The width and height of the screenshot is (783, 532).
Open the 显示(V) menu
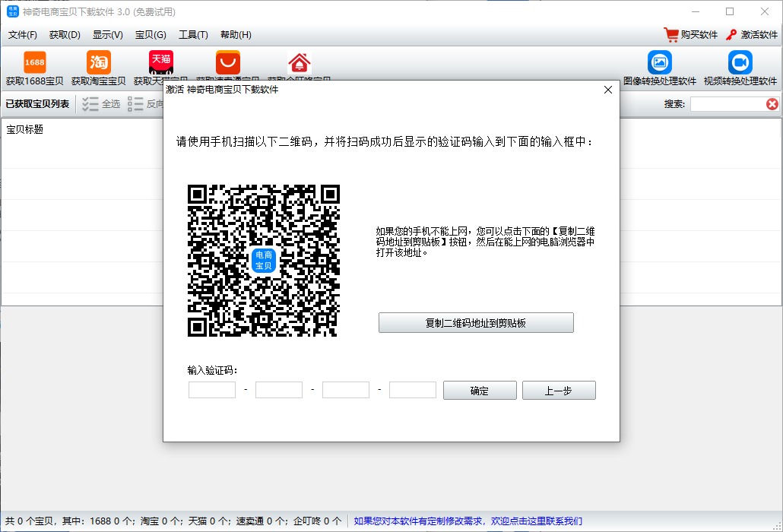108,35
